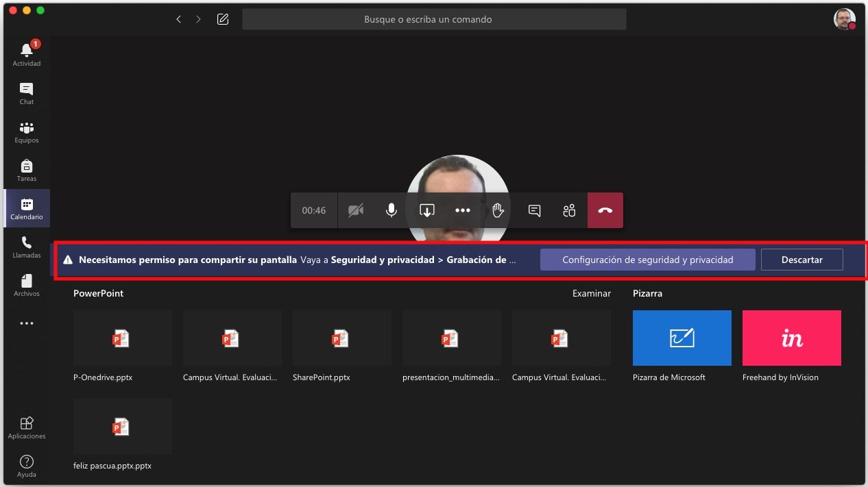Turn on the camera in call bar
The height and width of the screenshot is (487, 868).
point(356,210)
